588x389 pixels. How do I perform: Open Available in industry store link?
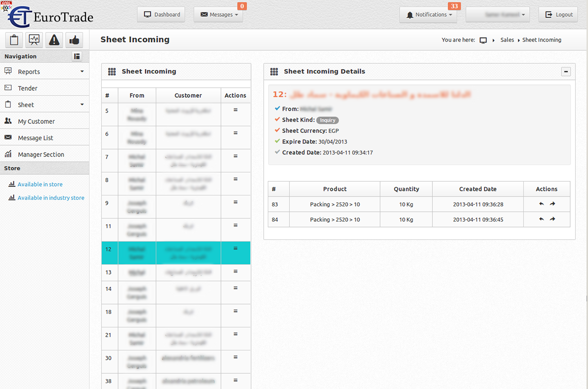[x=50, y=198]
